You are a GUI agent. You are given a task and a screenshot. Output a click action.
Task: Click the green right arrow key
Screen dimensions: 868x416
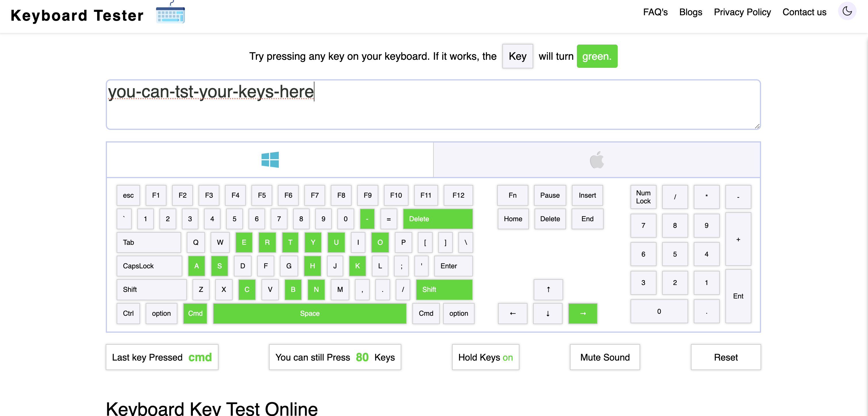[583, 314]
